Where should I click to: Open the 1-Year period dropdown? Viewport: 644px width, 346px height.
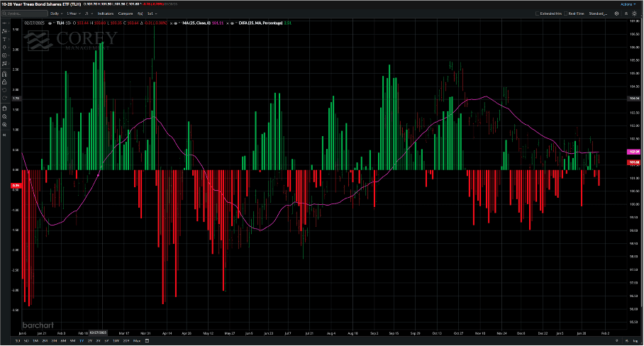[x=74, y=13]
